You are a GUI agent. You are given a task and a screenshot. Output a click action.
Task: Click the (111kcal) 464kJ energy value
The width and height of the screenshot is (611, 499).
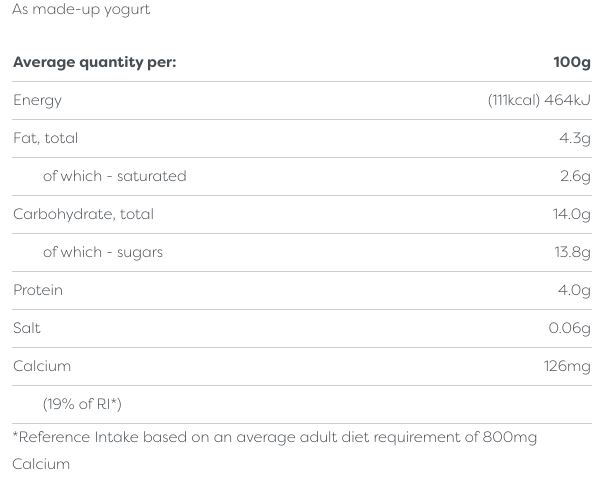tap(539, 100)
